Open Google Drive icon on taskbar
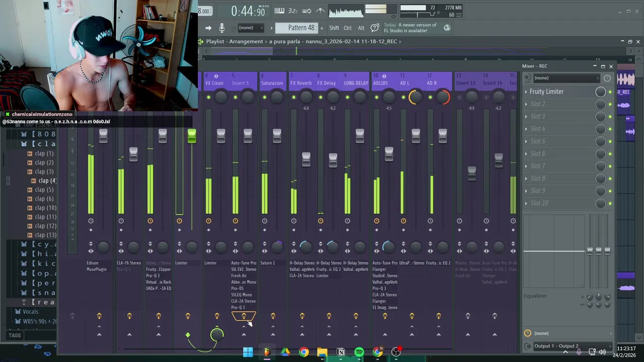Screen dimensions: 644x362 (285, 352)
